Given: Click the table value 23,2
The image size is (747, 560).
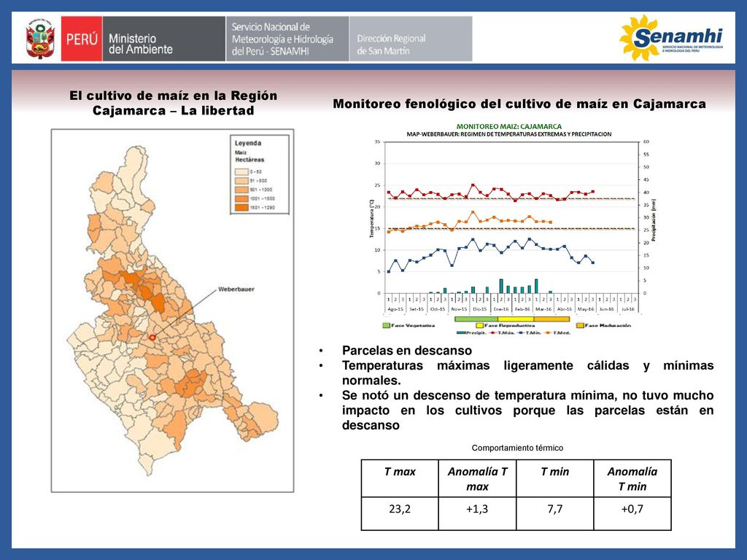Looking at the screenshot, I should (400, 509).
